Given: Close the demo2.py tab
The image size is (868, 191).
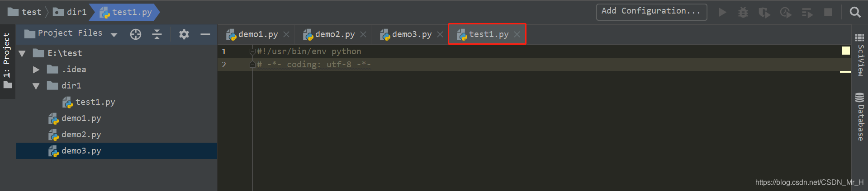Looking at the screenshot, I should (x=363, y=34).
